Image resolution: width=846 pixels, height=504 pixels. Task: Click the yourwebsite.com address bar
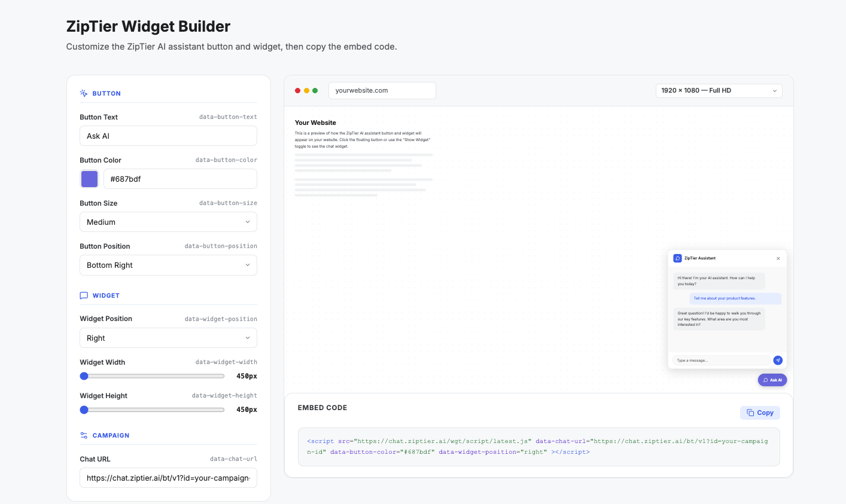382,90
